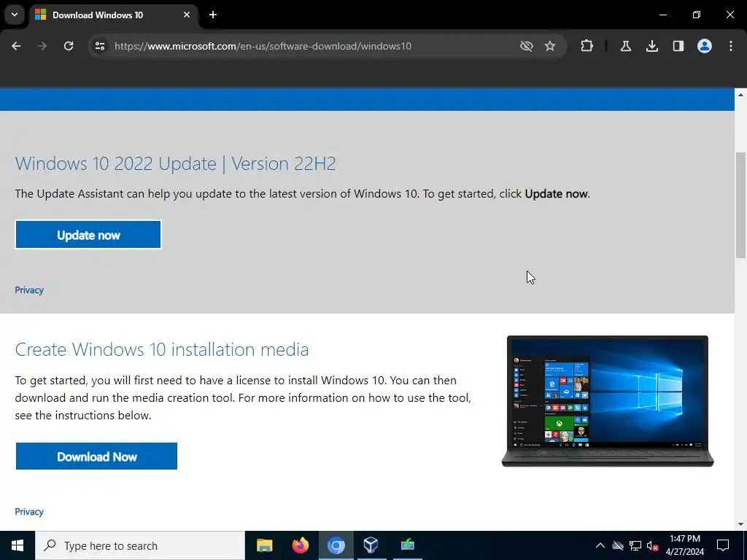The width and height of the screenshot is (747, 560).
Task: Click the page vertical scrollbar thumb
Action: point(740,205)
